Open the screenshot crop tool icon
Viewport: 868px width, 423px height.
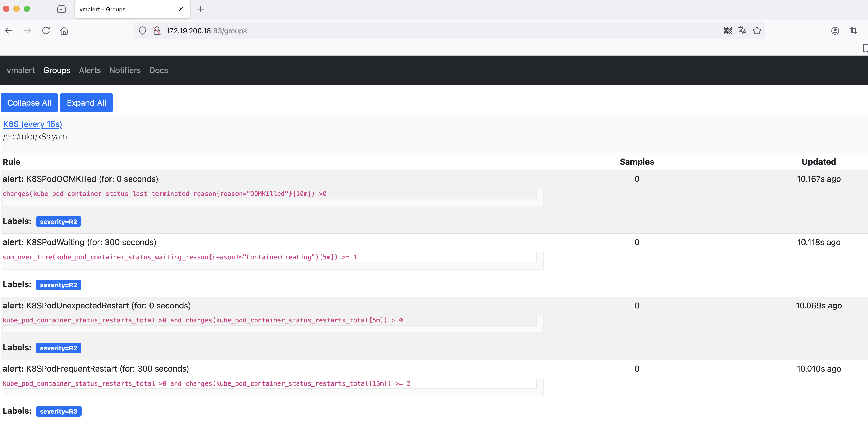click(853, 31)
